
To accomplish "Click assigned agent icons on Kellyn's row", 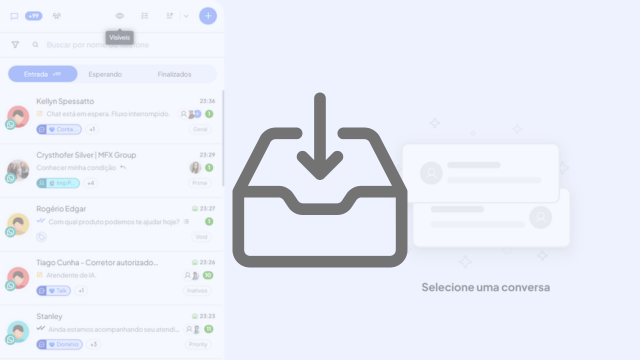I will pos(191,114).
